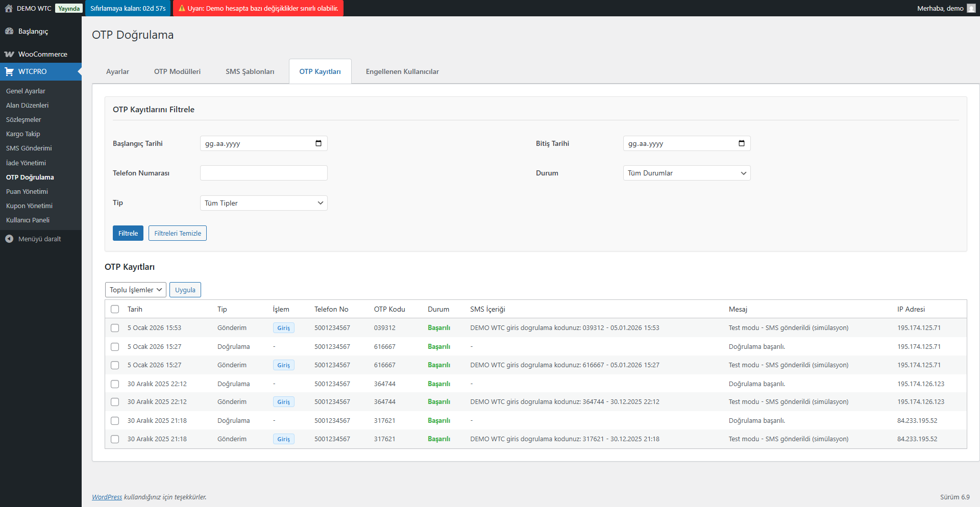Click the Başlangıç dashboard icon

[x=9, y=31]
